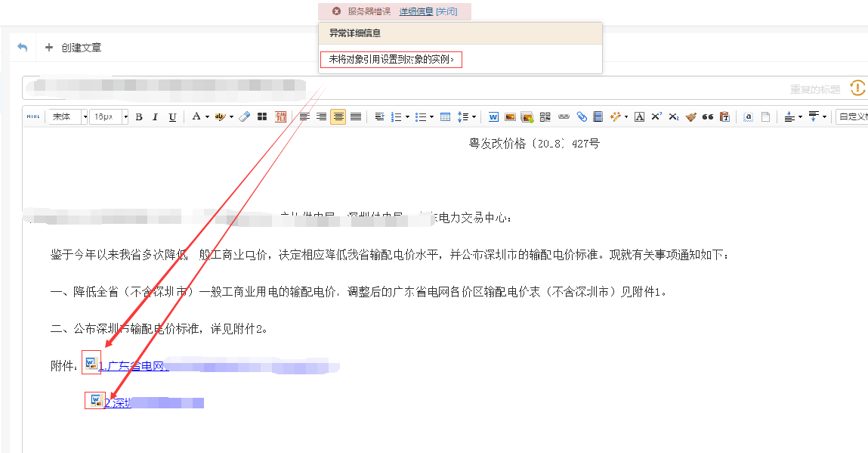The width and height of the screenshot is (868, 453).
Task: Insert a hyperlink with chain icon
Action: [x=564, y=117]
